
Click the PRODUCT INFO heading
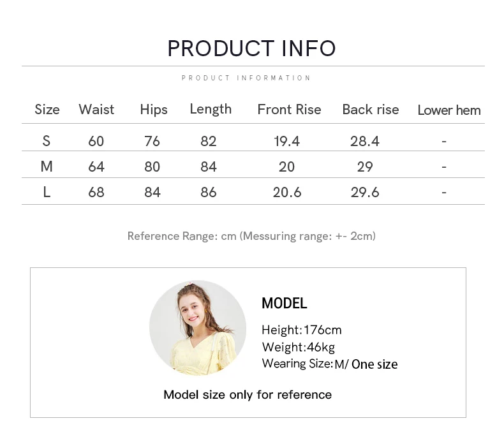(x=251, y=48)
